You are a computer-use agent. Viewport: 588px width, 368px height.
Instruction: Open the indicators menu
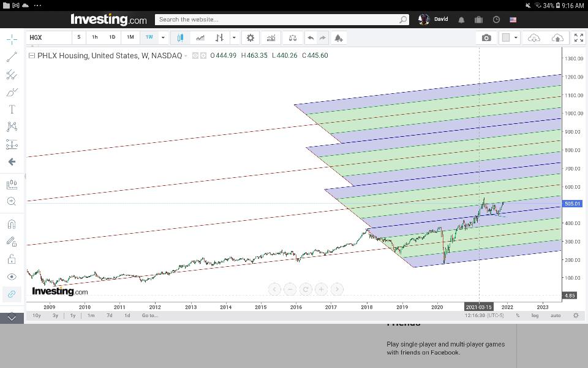point(271,37)
